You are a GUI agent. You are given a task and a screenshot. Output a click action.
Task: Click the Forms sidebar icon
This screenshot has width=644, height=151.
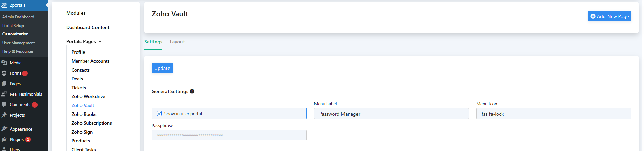(x=4, y=73)
